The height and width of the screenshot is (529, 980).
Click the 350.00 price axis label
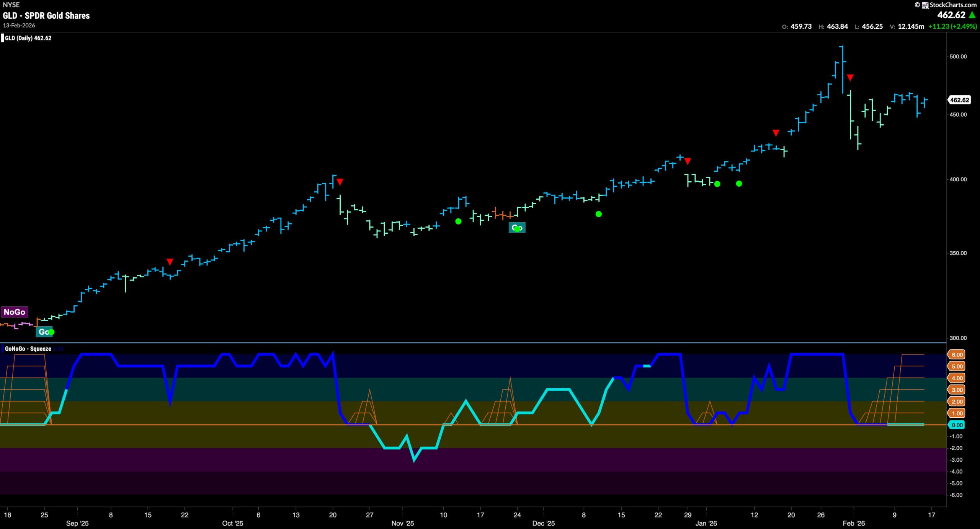958,253
